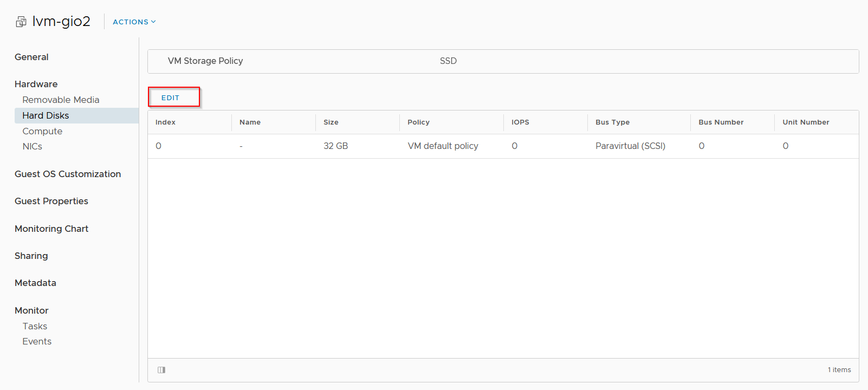Sort by the Unit Number column header
Image resolution: width=868 pixels, height=390 pixels.
[806, 122]
